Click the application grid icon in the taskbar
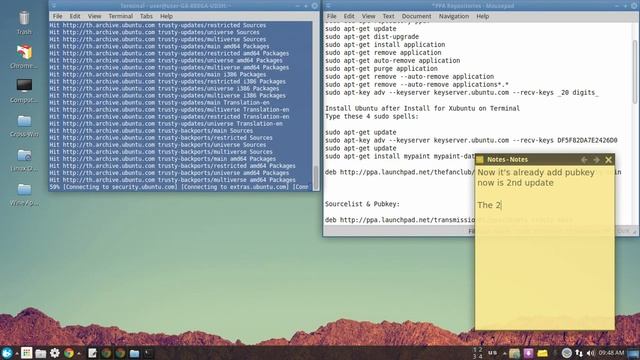Screen dimensions: 640x360 point(27,353)
